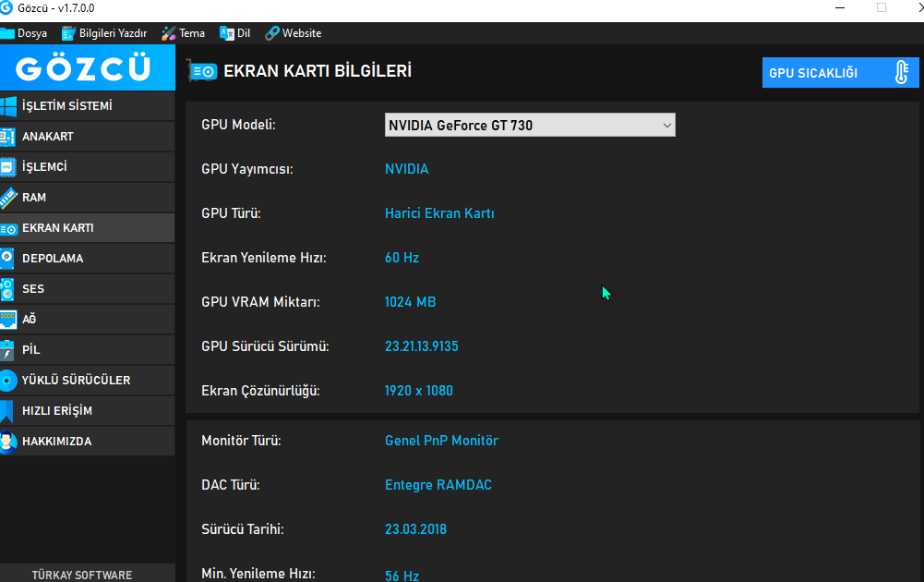Click the Depolama disk drive icon

7,259
